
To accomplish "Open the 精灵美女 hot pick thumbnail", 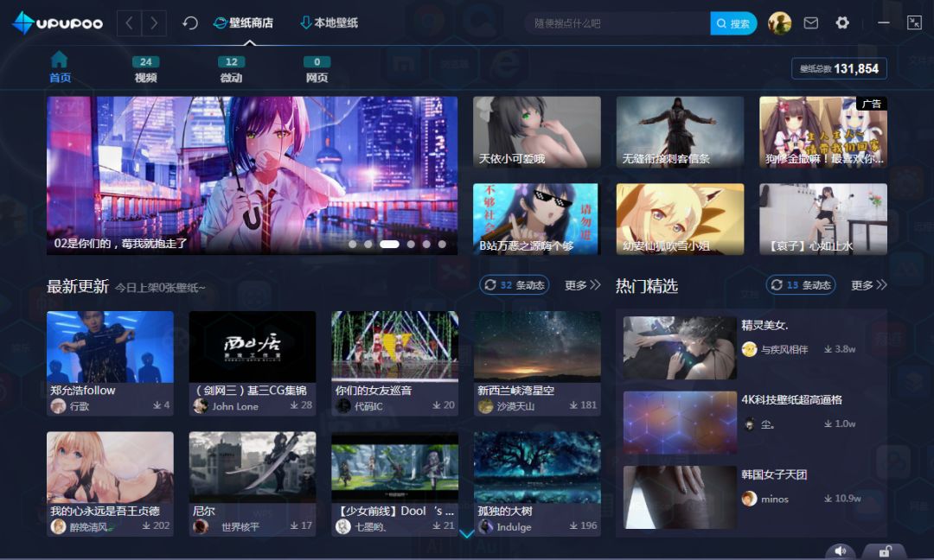I will point(680,347).
